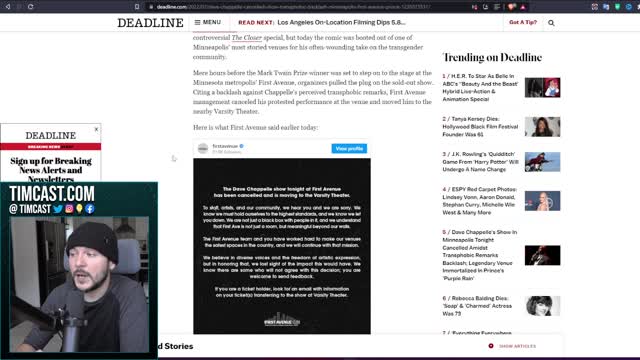
Task: Open the Rebecca Balding Dies story
Action: pyautogui.click(x=477, y=306)
